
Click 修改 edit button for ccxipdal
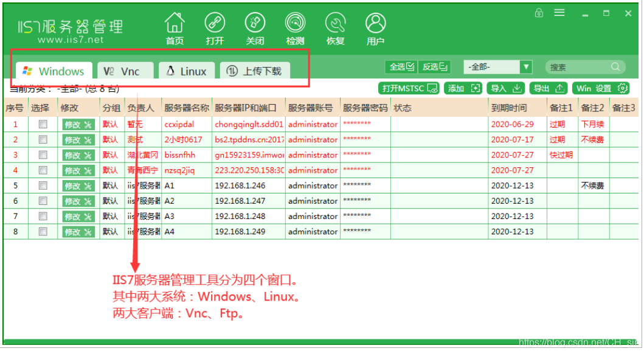(78, 125)
